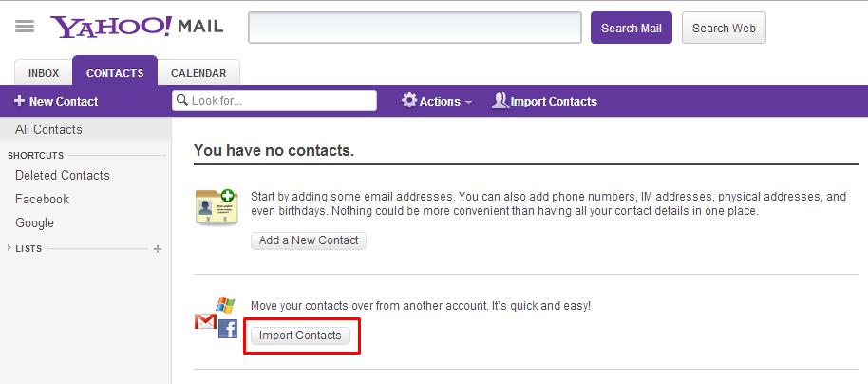
Task: Click the Add a New Contact button
Action: click(309, 240)
